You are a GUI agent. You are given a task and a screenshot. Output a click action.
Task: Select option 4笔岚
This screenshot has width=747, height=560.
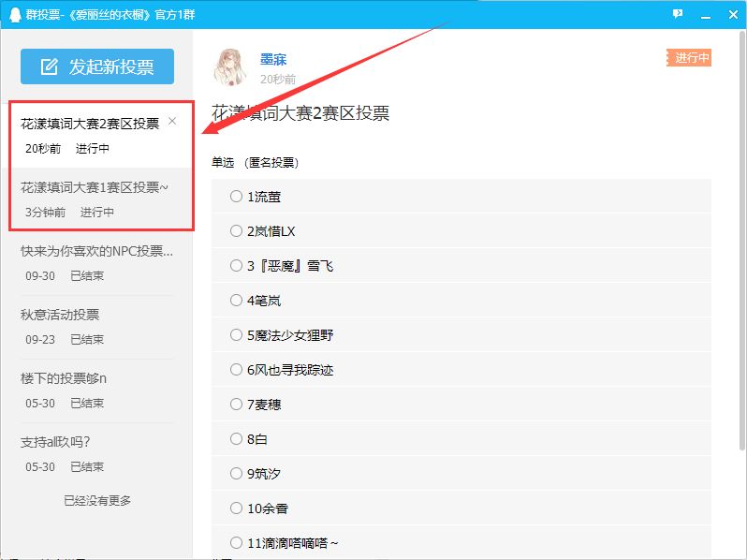click(x=461, y=301)
